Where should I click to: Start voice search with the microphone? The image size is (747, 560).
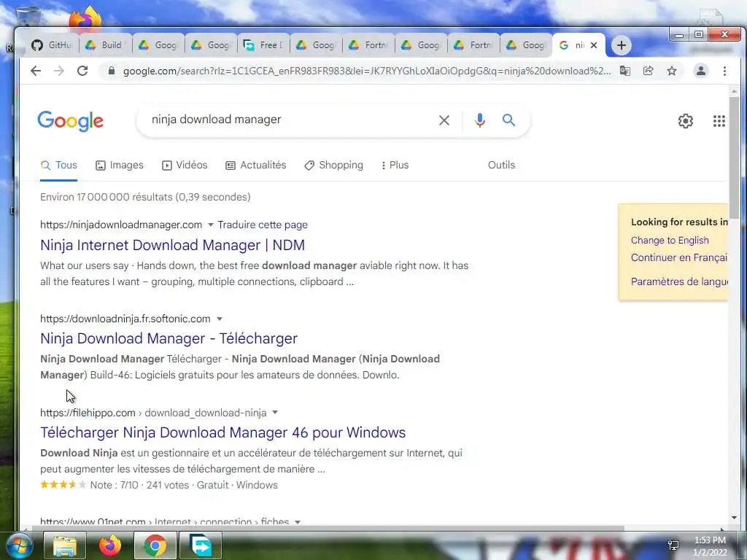(480, 120)
